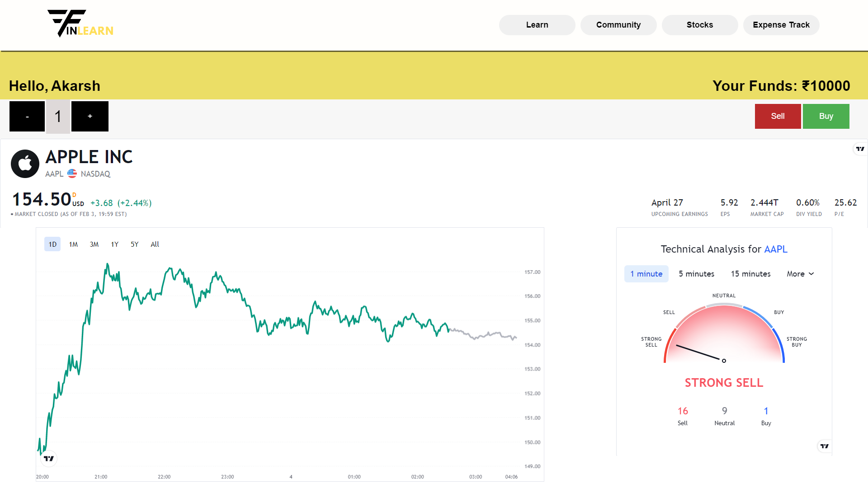Screen dimensions: 868x488
Task: Click the green Buy button
Action: (x=826, y=116)
